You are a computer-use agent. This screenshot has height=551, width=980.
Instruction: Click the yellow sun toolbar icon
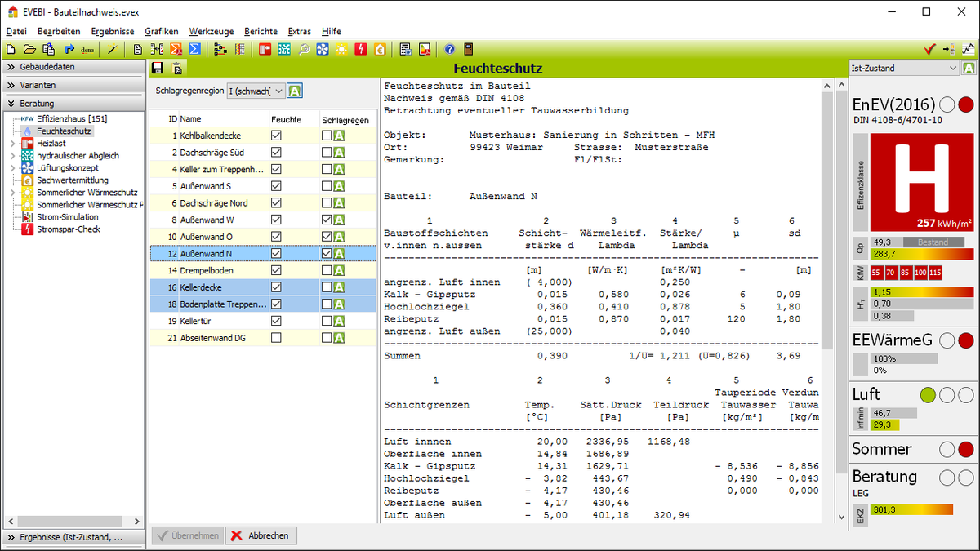(x=341, y=49)
